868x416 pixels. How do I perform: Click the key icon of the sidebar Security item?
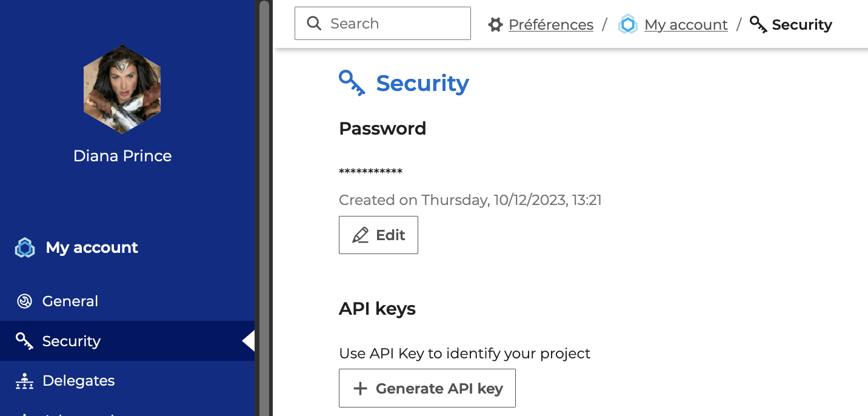pos(25,341)
